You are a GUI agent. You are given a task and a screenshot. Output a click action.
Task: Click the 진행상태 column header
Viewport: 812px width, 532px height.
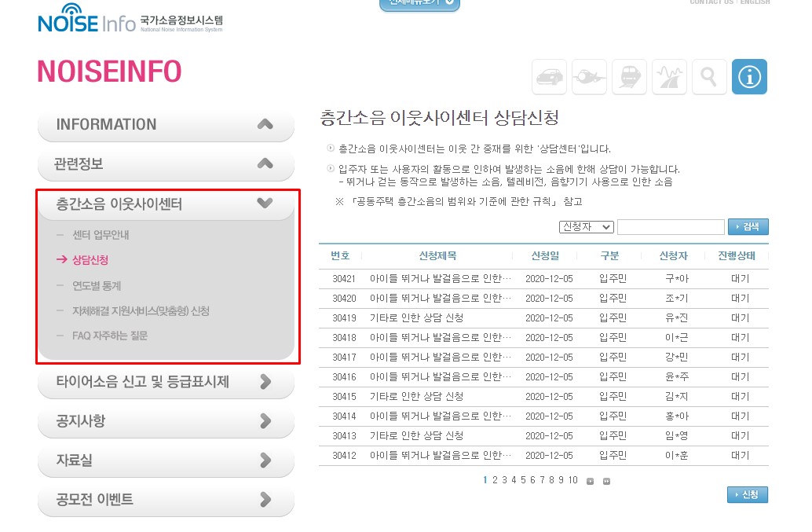(737, 256)
